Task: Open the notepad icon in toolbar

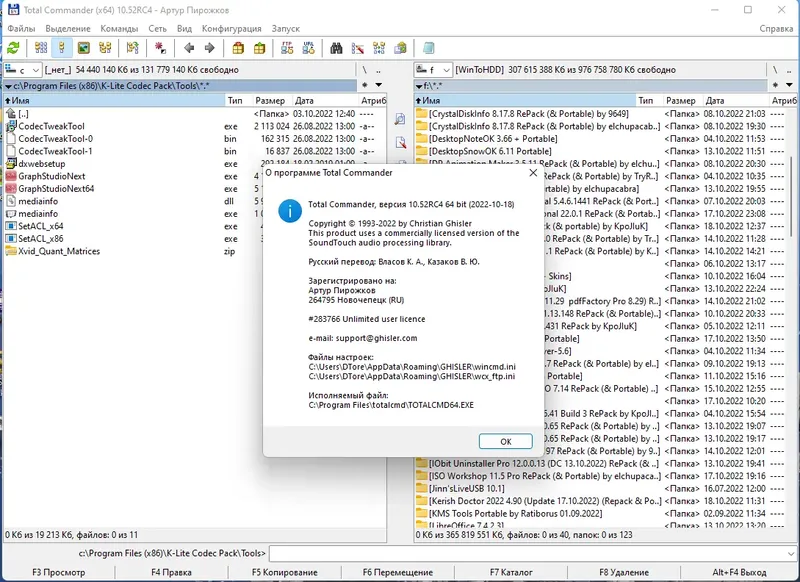Action: [429, 48]
